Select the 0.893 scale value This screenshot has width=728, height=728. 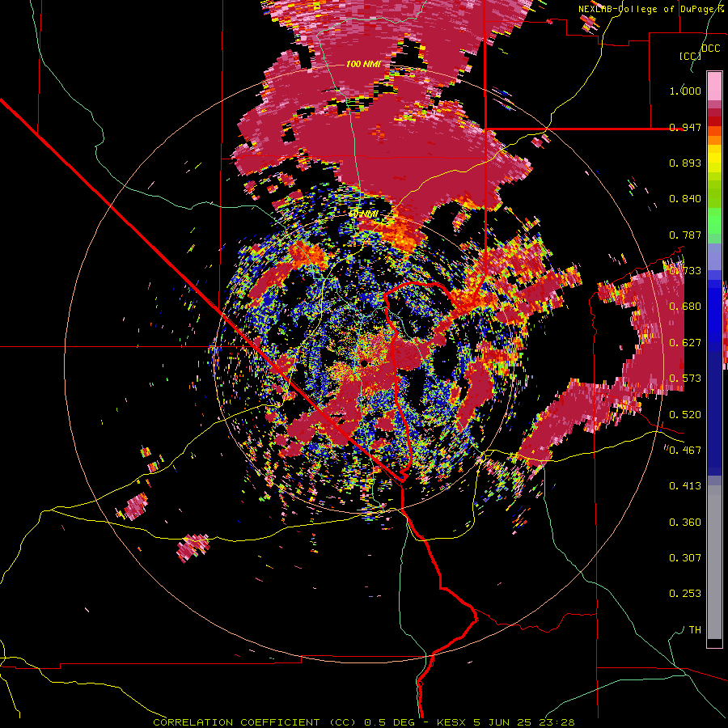685,163
